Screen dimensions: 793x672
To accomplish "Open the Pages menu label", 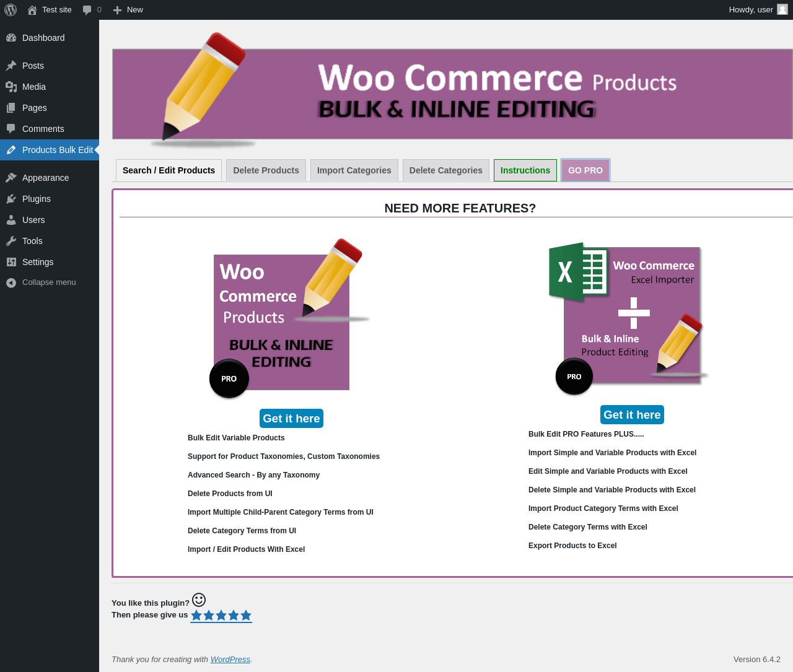I will [35, 108].
